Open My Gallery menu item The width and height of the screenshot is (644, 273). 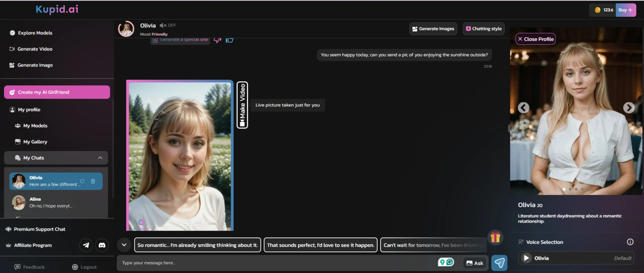[35, 142]
